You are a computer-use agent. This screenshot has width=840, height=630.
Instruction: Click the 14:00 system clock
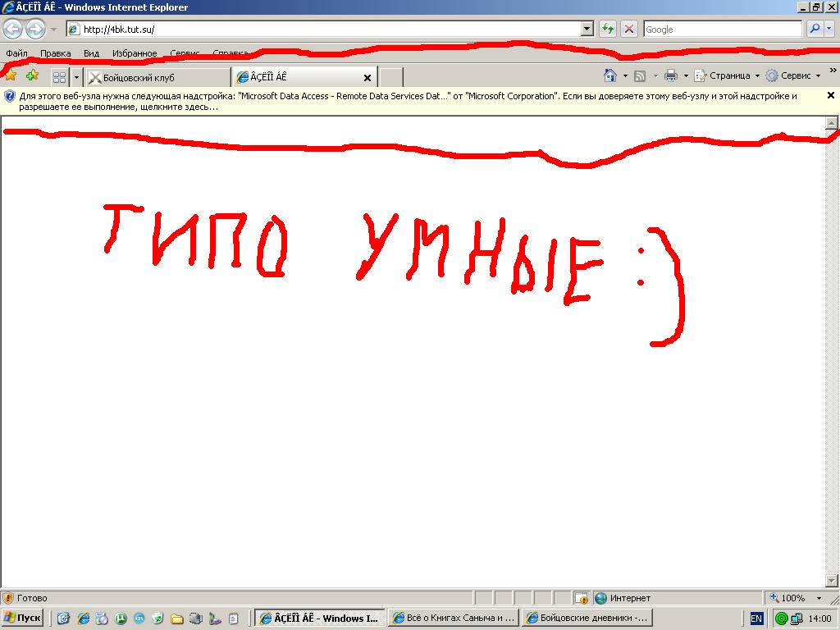(x=819, y=619)
